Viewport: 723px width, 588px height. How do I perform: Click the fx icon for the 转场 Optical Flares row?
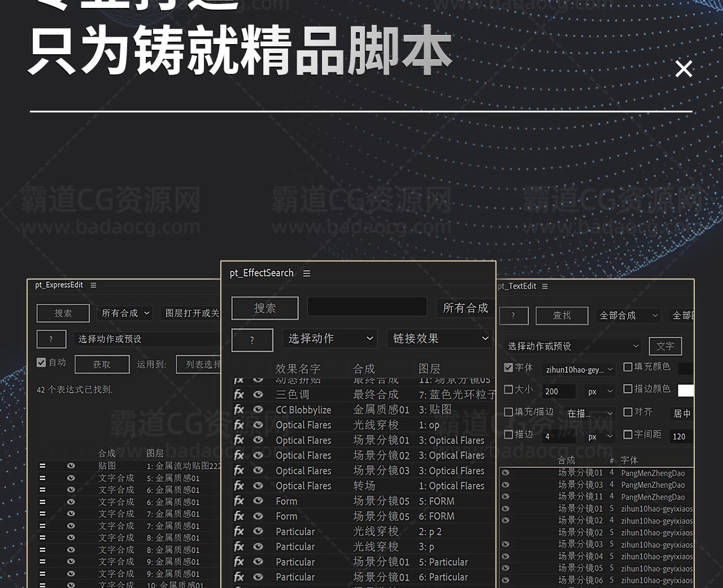(x=239, y=486)
